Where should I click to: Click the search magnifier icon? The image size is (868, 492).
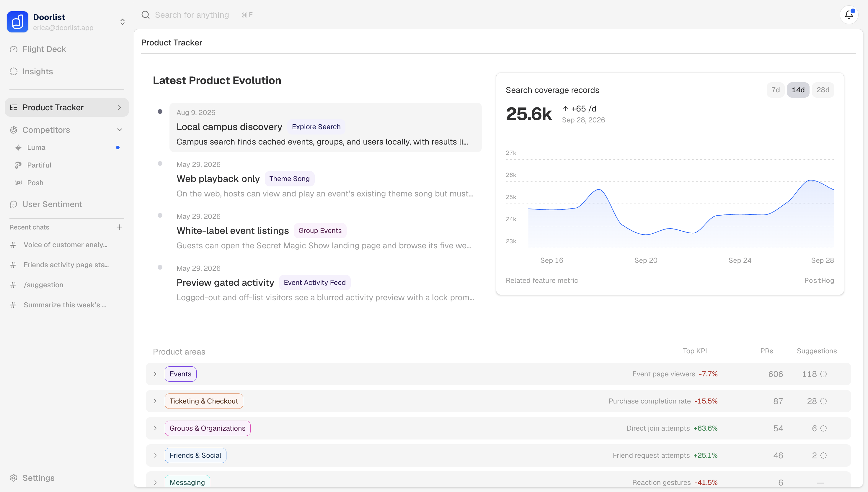tap(145, 15)
